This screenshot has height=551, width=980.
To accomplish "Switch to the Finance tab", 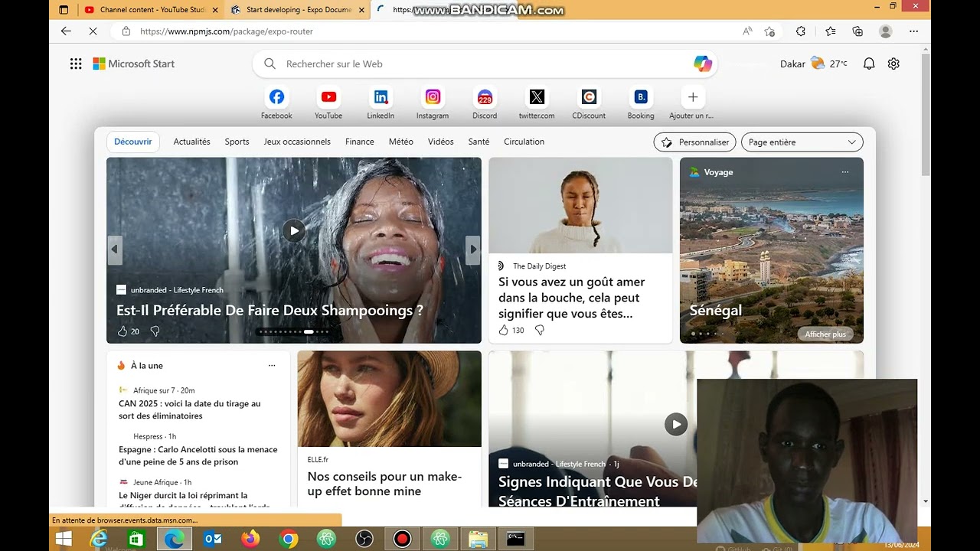I will coord(360,142).
